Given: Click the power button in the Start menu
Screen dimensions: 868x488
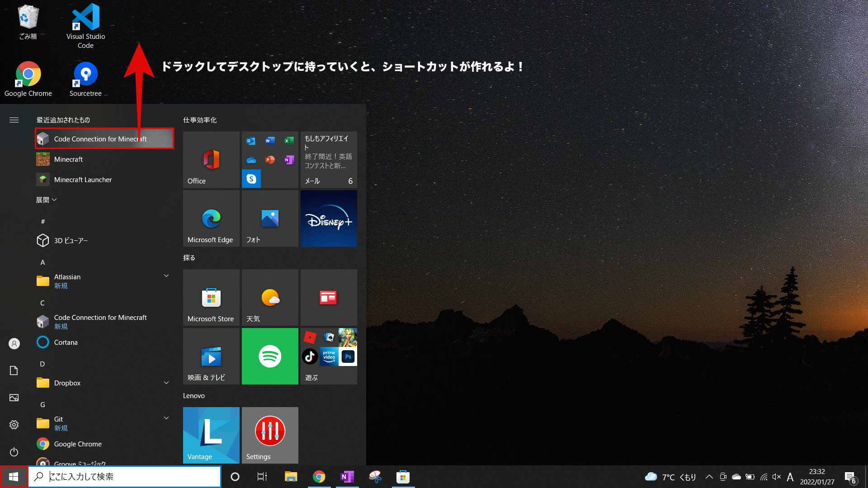Looking at the screenshot, I should click(14, 452).
